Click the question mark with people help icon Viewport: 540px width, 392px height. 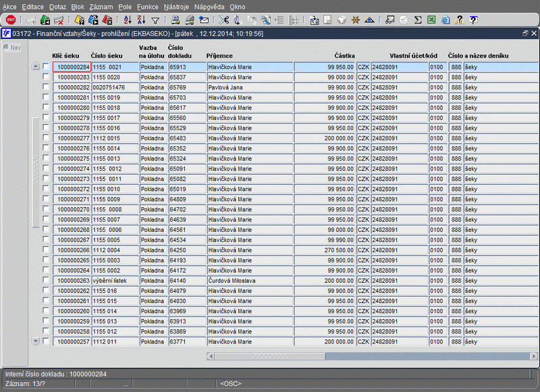pos(459,20)
